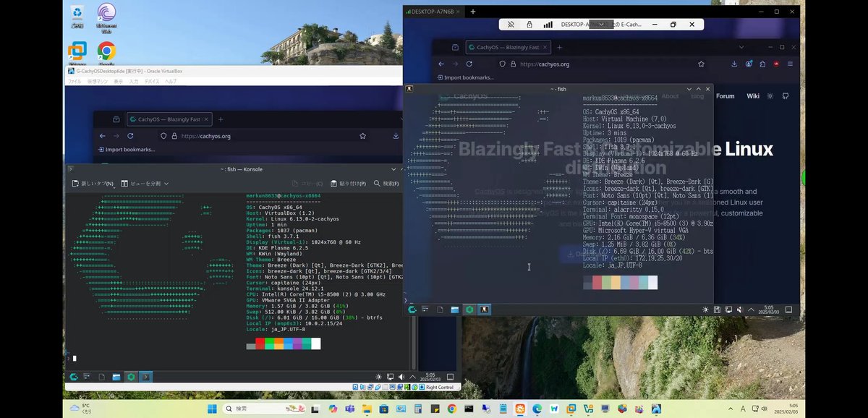Open extensions in Hyper-V browser
The height and width of the screenshot is (418, 868).
[x=762, y=64]
